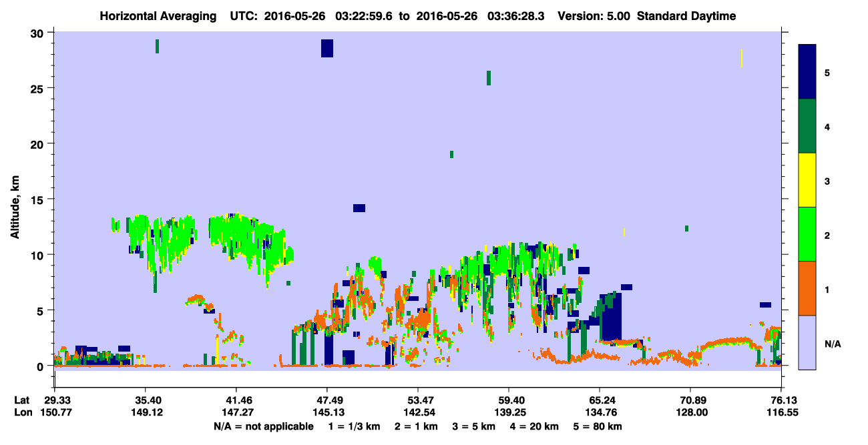This screenshot has height=445, width=868.
Task: Click the longitude value 134.76
Action: [x=600, y=413]
